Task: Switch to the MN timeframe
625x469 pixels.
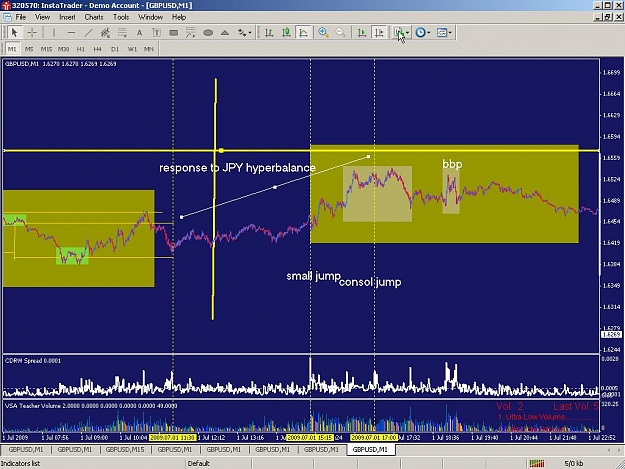Action: 149,49
